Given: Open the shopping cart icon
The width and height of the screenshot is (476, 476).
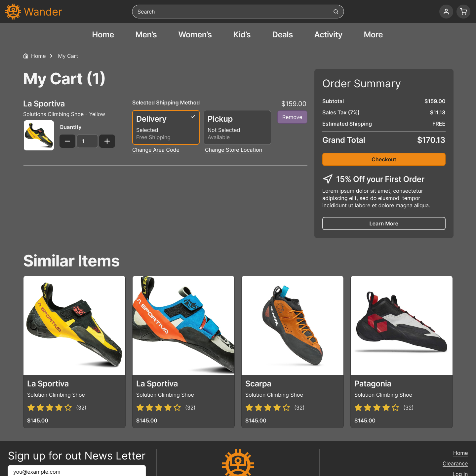Looking at the screenshot, I should point(463,12).
